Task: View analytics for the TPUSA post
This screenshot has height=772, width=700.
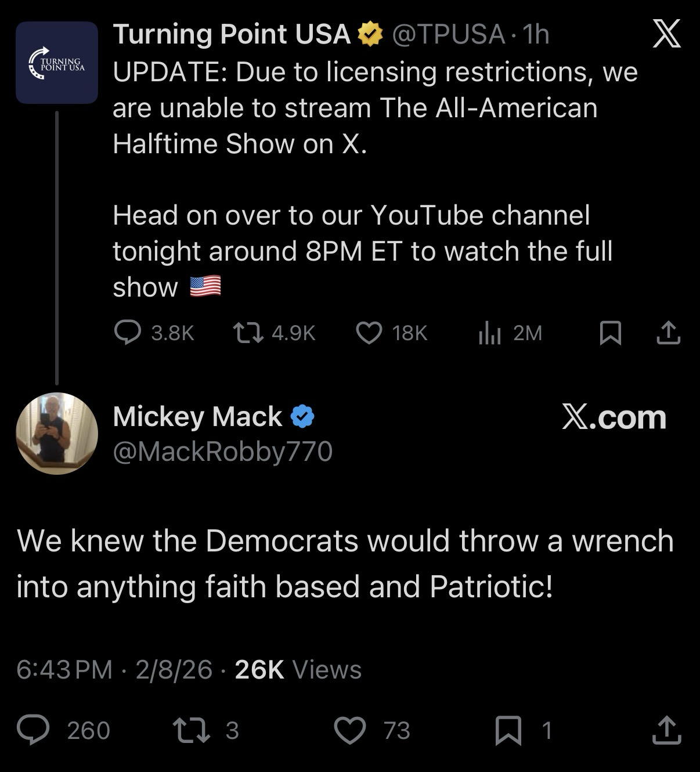Action: tap(489, 333)
